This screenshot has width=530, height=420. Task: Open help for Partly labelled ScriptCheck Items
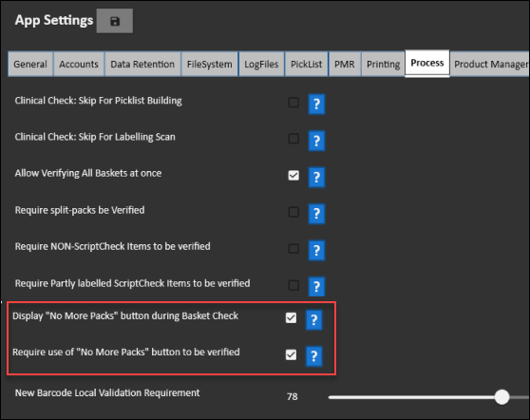coord(316,287)
